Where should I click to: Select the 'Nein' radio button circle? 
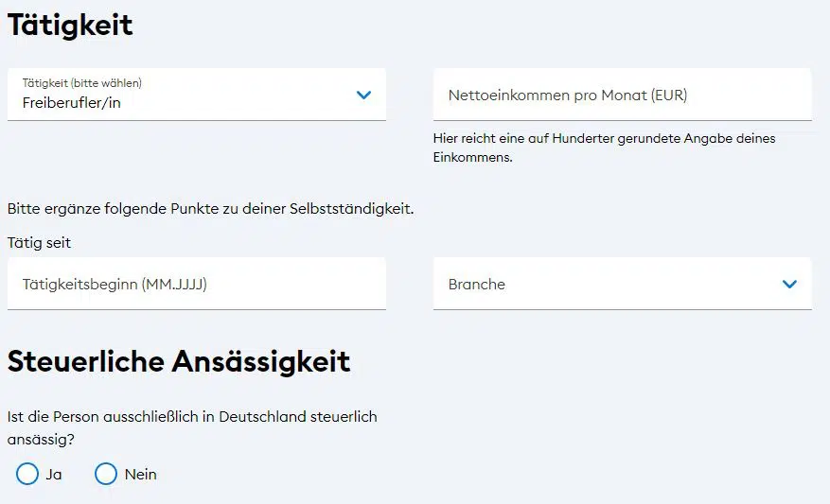(x=106, y=474)
